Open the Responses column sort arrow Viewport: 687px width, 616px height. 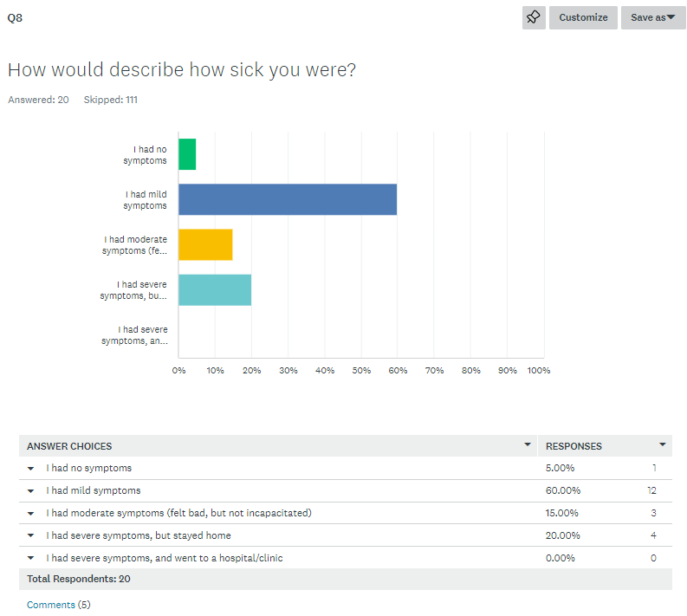pos(663,445)
